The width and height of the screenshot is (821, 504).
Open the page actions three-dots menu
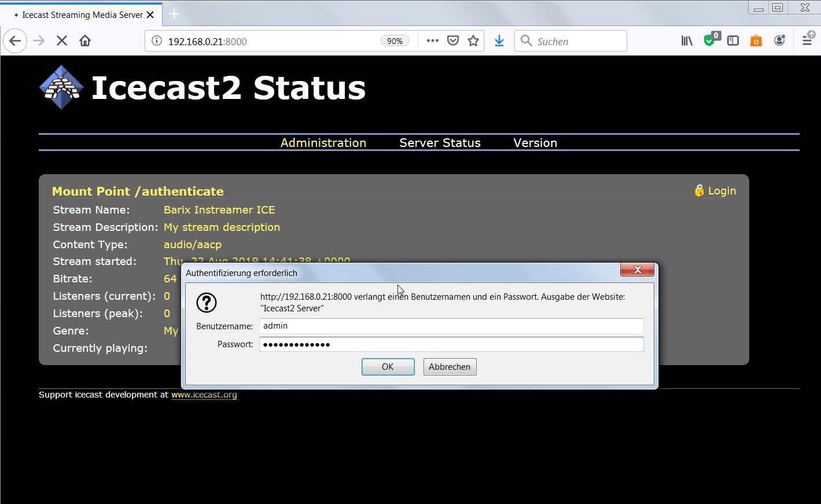[432, 41]
